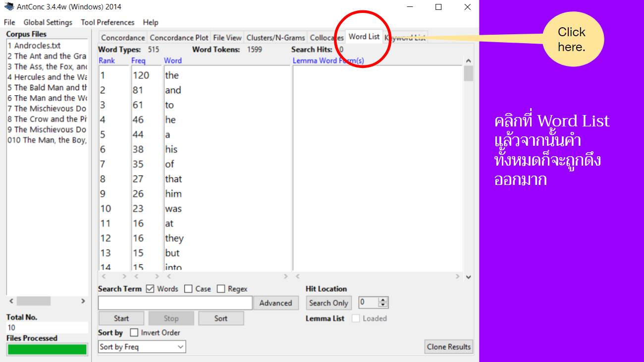Image resolution: width=644 pixels, height=362 pixels.
Task: Open the Tool Preferences menu
Action: tap(107, 22)
